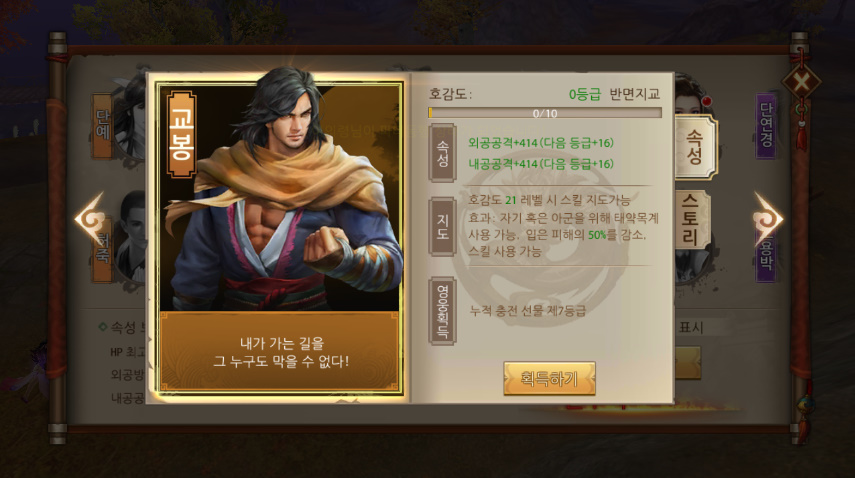855x478 pixels.
Task: Click the 지도 guidance label icon
Action: pyautogui.click(x=442, y=227)
